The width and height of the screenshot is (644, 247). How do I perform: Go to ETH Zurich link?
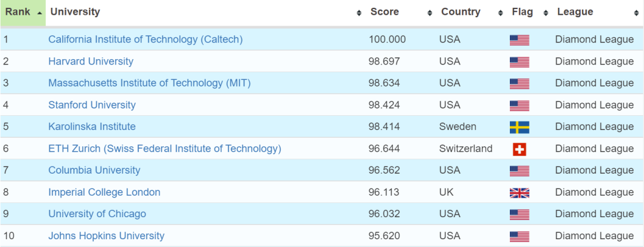[x=165, y=149]
